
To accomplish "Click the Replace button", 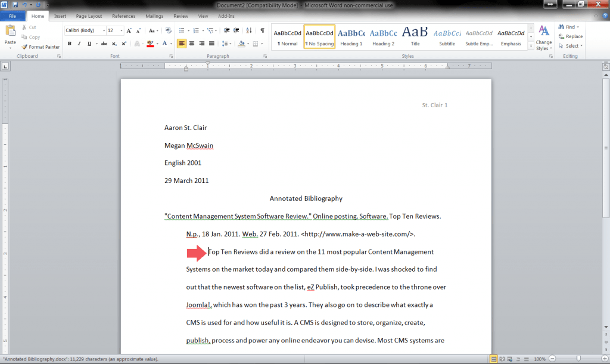I will pos(571,36).
